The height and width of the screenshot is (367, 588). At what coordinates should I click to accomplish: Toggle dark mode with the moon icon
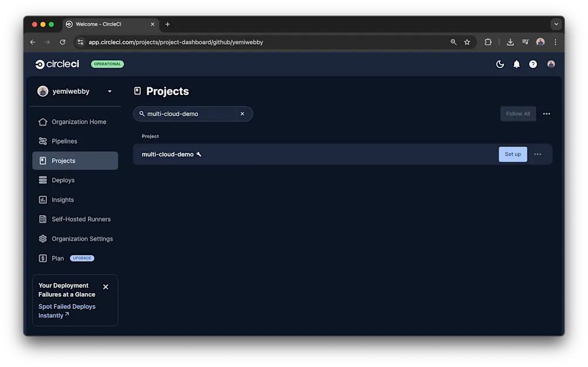point(500,64)
